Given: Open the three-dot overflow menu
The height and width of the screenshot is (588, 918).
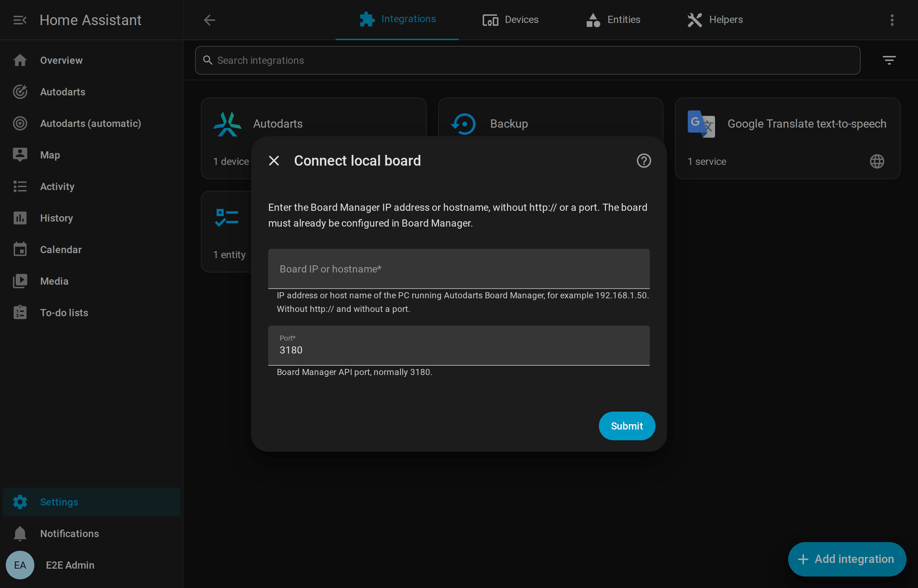Looking at the screenshot, I should tap(892, 20).
